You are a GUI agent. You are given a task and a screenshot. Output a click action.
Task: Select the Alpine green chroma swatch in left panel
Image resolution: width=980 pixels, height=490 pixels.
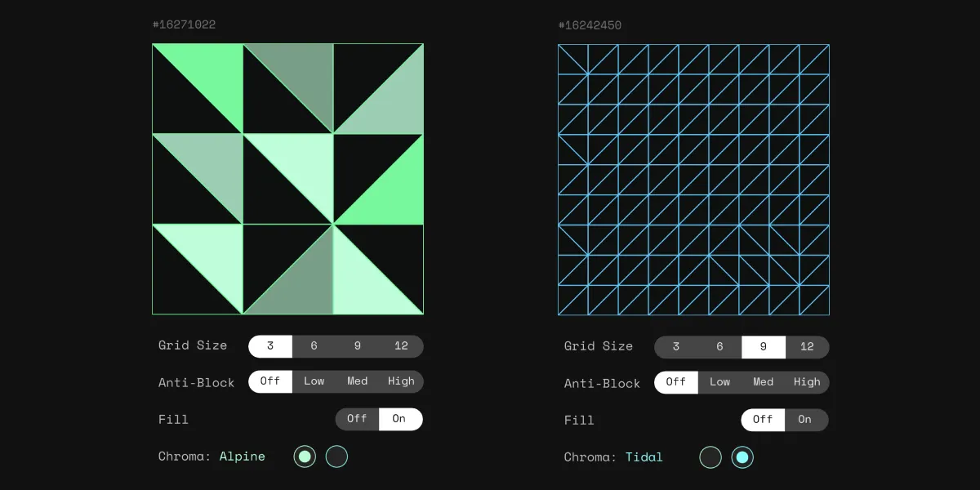coord(305,457)
